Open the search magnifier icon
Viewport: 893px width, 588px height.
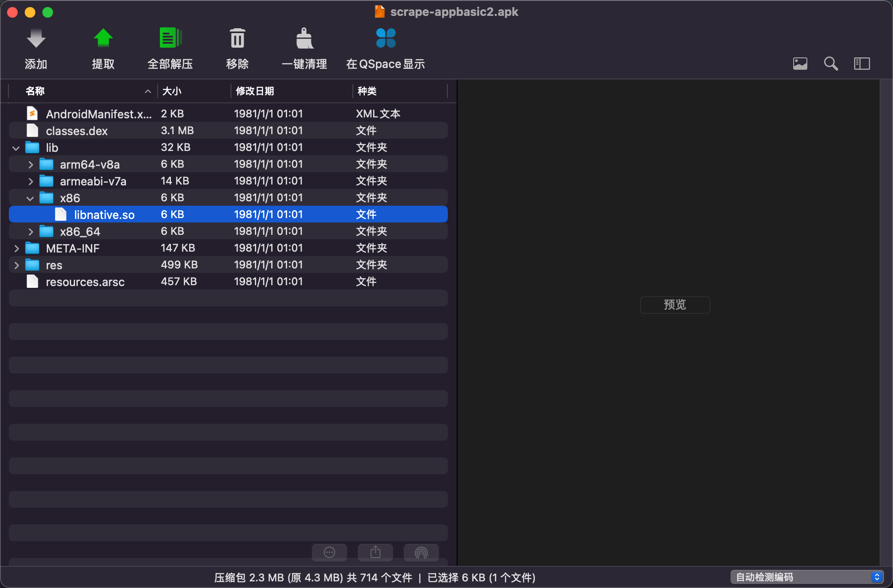pos(831,64)
